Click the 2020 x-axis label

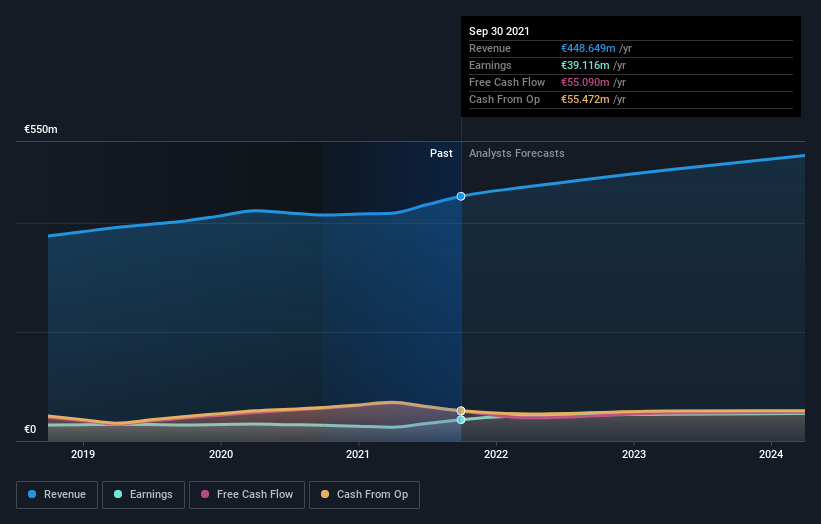pos(221,454)
